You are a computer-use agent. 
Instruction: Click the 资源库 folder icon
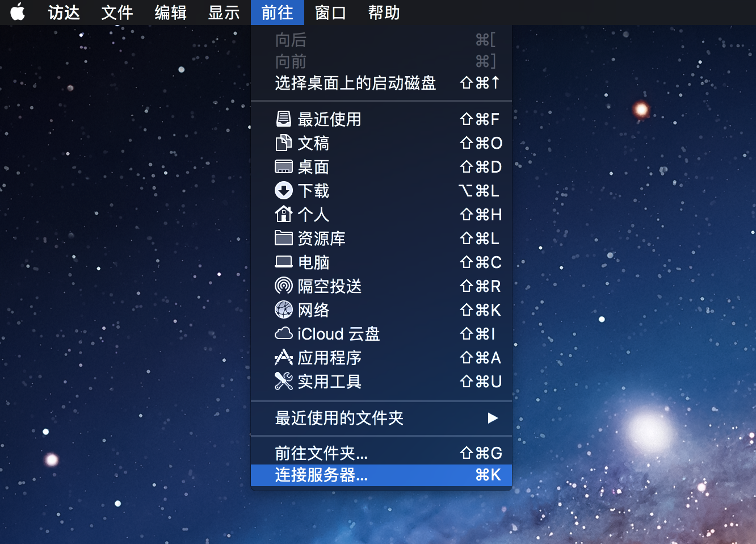pos(283,238)
